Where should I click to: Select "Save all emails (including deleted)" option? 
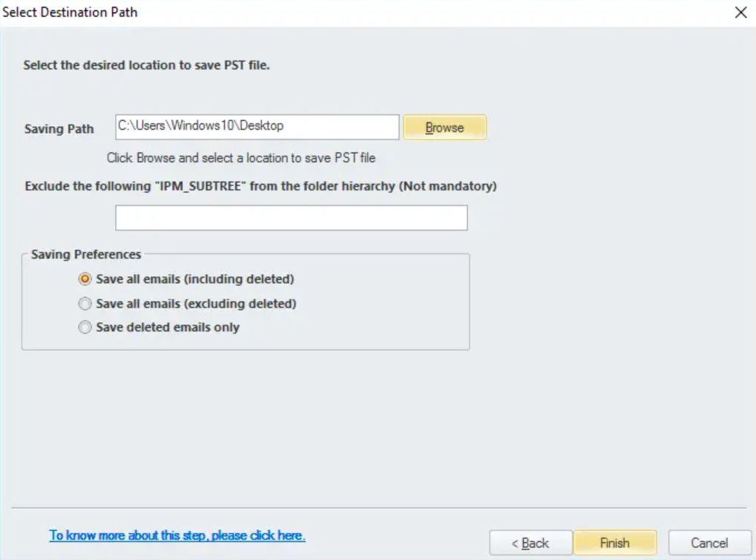point(85,279)
